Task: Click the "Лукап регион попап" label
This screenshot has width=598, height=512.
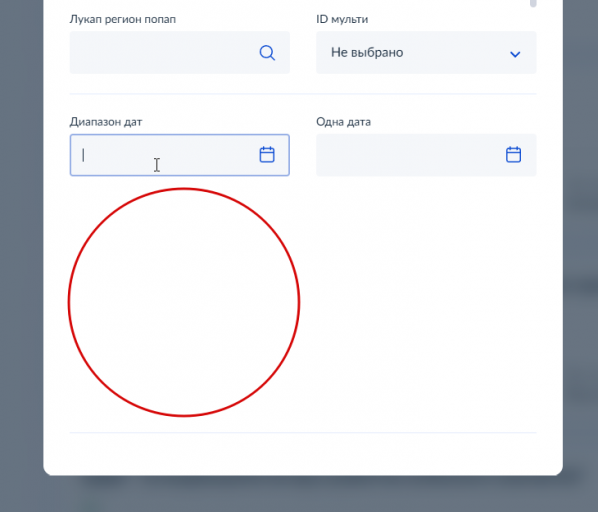Action: pyautogui.click(x=122, y=19)
